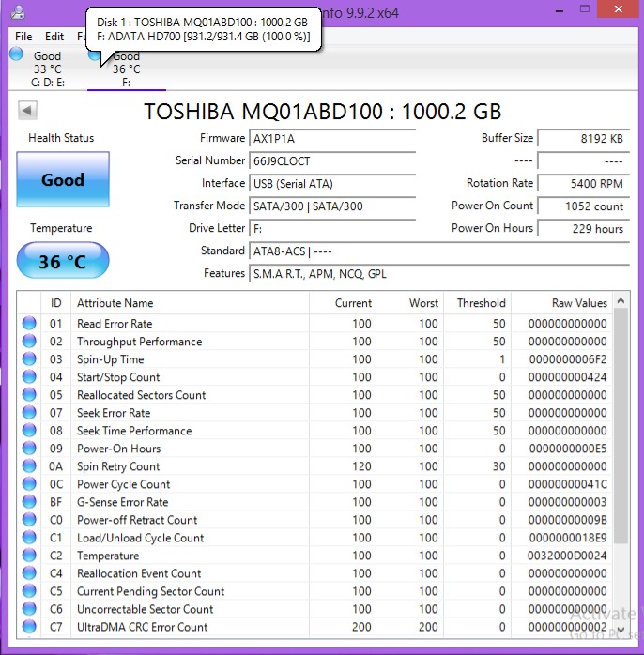
Task: Click the status icon for G-Sense Error Rate
Action: 29,502
